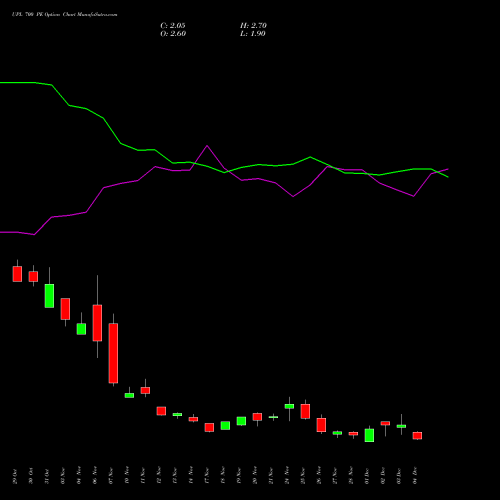This screenshot has height=500, width=500.
Task: Select the '31 Oct' date label
Action: coord(47,476)
